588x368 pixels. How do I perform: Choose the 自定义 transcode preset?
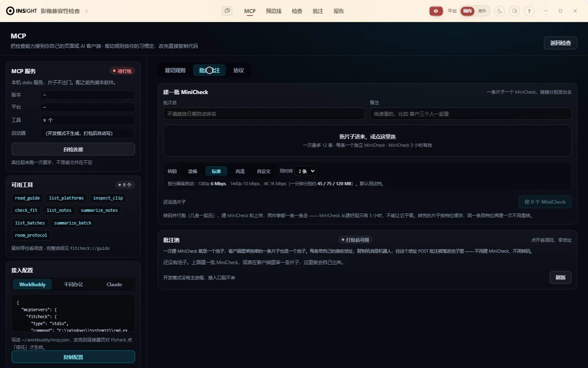(x=264, y=171)
